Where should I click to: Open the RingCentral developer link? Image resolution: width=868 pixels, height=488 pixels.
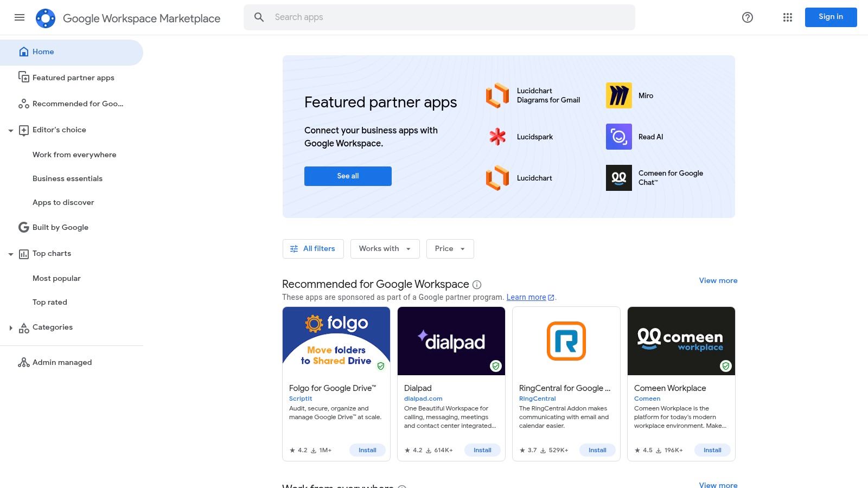(x=537, y=399)
